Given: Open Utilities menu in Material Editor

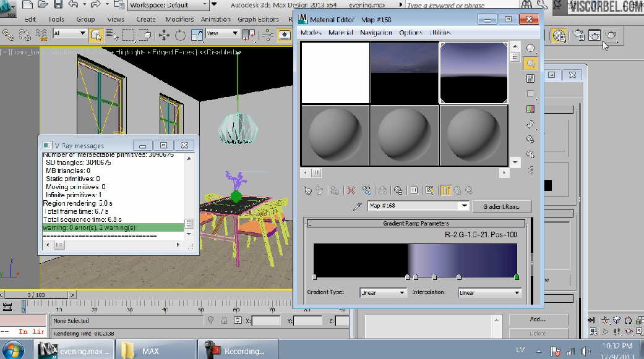Looking at the screenshot, I should pyautogui.click(x=440, y=32).
